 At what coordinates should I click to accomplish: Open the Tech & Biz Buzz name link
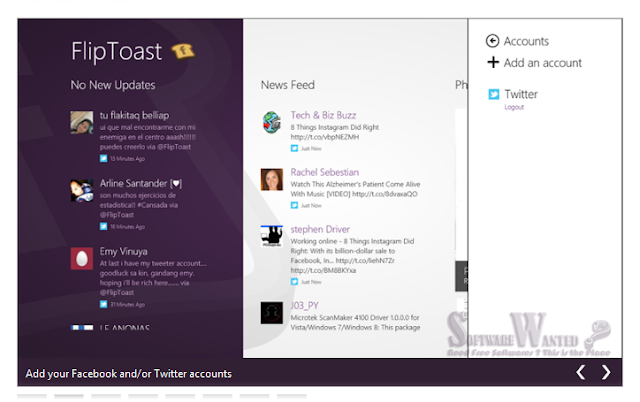pyautogui.click(x=323, y=115)
